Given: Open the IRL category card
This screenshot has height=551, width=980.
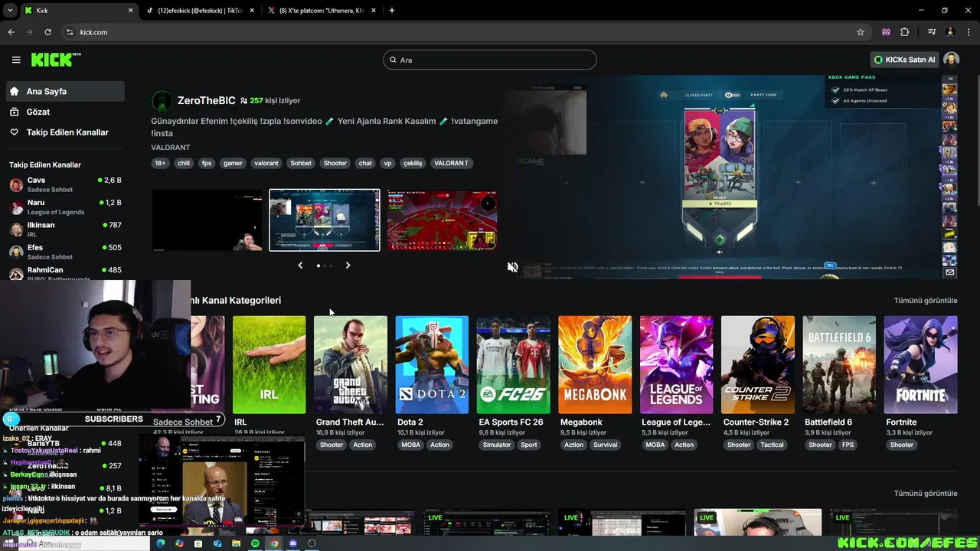Looking at the screenshot, I should pyautogui.click(x=269, y=365).
